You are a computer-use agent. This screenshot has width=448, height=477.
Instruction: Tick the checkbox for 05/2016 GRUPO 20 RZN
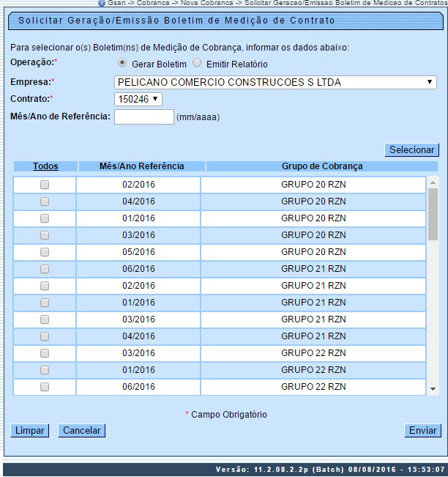coord(45,252)
